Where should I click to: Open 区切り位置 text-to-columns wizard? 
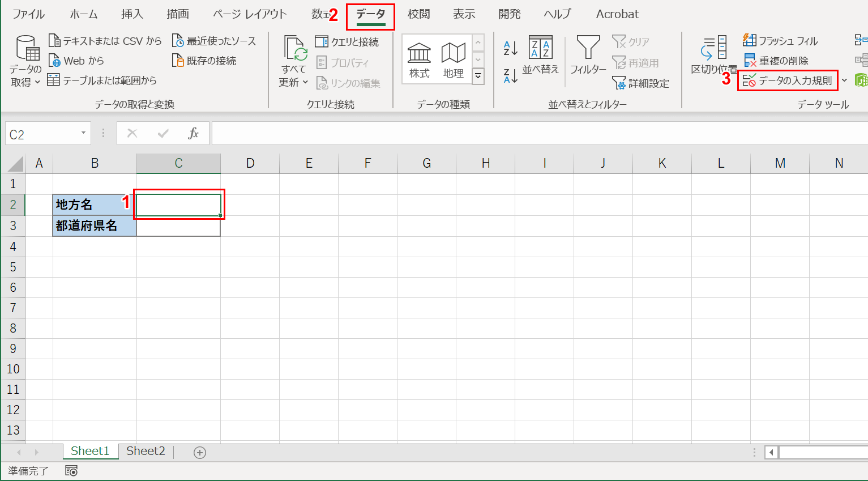pyautogui.click(x=714, y=56)
